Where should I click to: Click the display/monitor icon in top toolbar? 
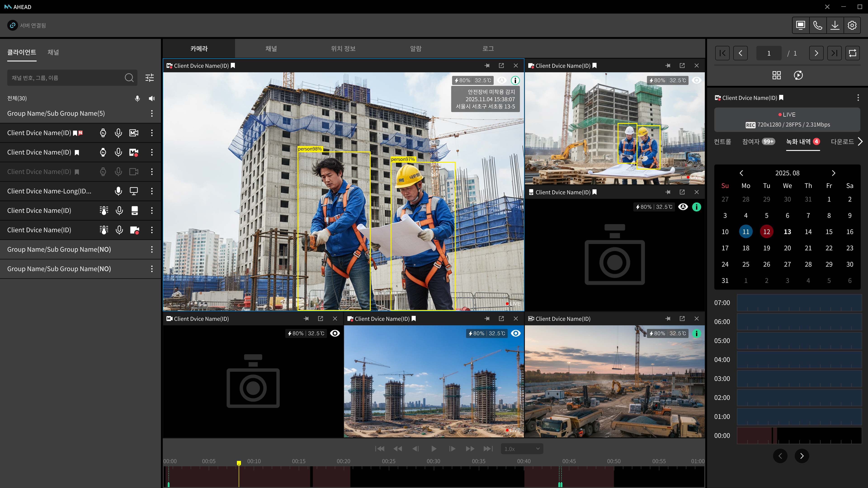[800, 25]
